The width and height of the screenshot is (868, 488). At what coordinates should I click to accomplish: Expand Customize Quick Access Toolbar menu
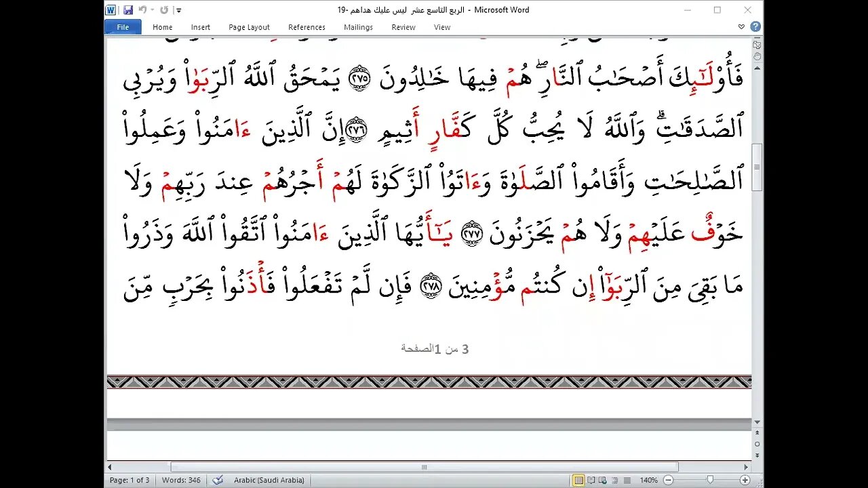178,10
